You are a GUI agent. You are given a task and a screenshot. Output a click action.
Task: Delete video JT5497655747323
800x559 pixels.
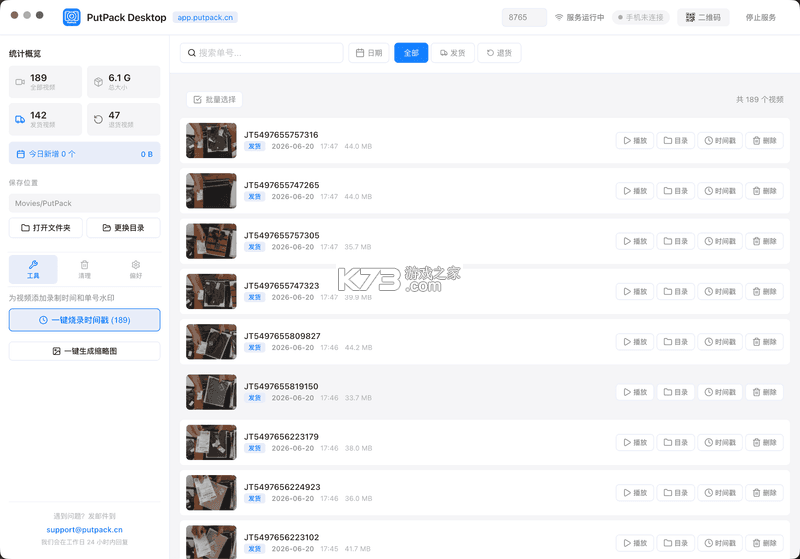click(764, 291)
